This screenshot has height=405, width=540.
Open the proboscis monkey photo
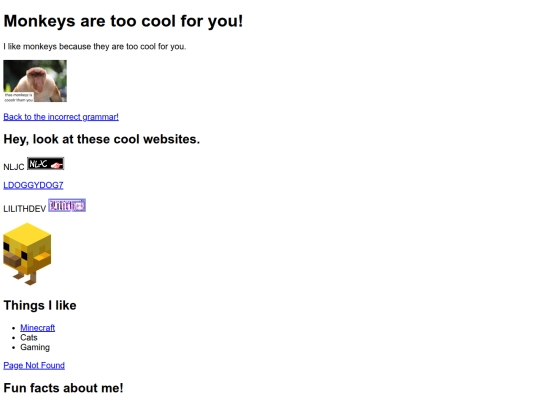(35, 81)
